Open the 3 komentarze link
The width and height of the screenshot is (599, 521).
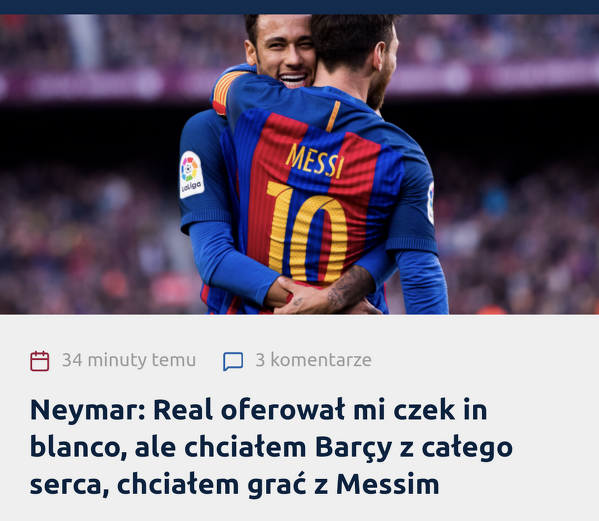(313, 360)
